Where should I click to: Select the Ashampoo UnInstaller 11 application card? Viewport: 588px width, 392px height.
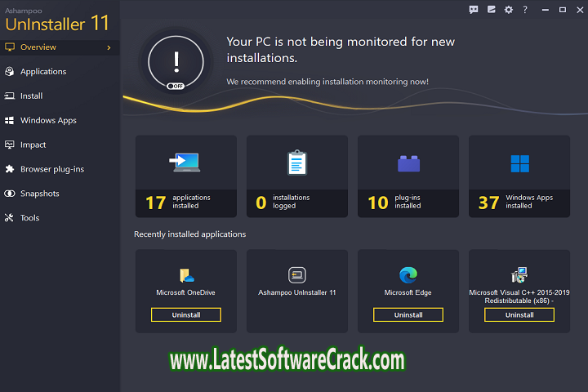(x=297, y=291)
